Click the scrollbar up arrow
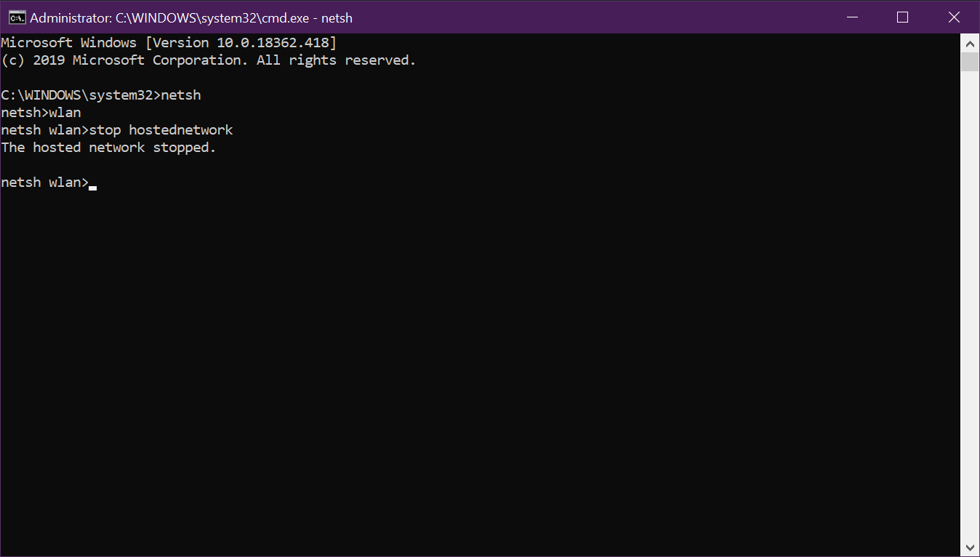Image resolution: width=980 pixels, height=557 pixels. tap(970, 42)
